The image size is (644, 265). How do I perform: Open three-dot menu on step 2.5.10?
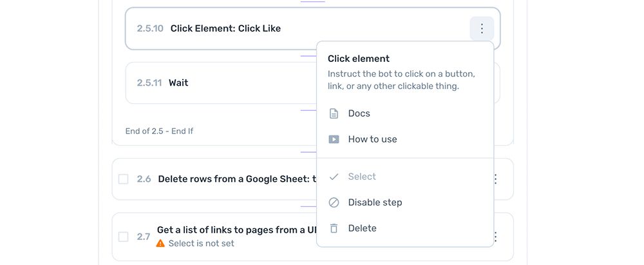[x=482, y=28]
